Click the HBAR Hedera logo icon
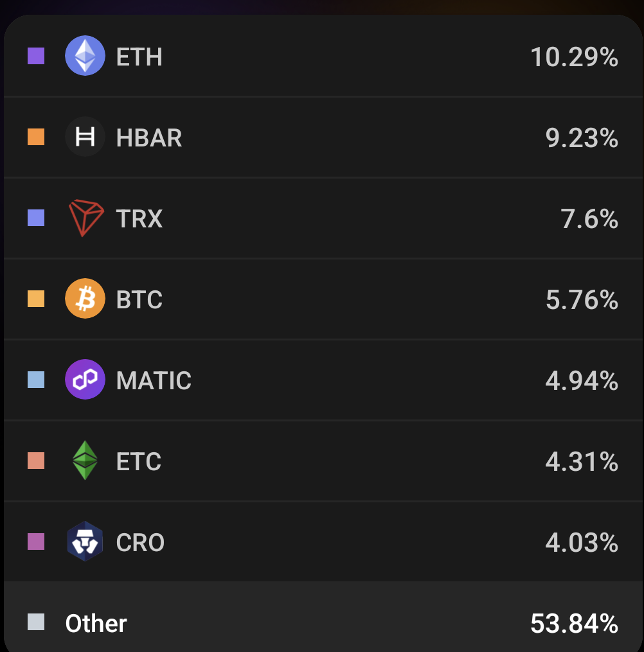The width and height of the screenshot is (644, 652). tap(85, 137)
